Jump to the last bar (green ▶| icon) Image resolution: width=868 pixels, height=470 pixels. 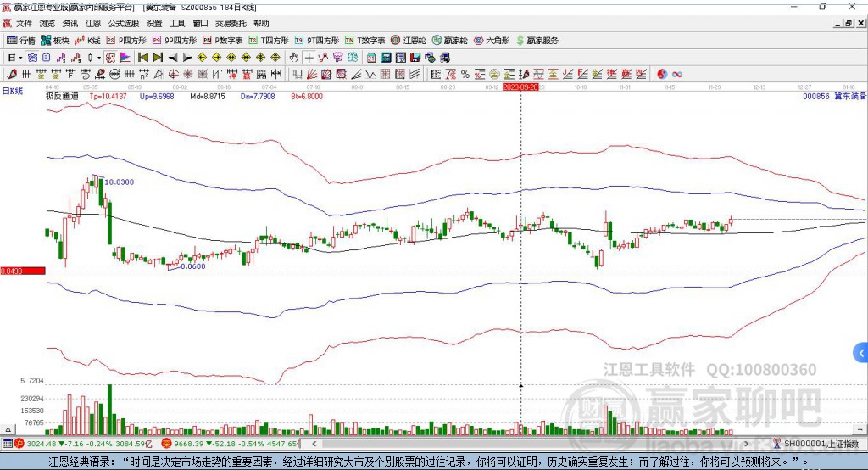click(158, 57)
